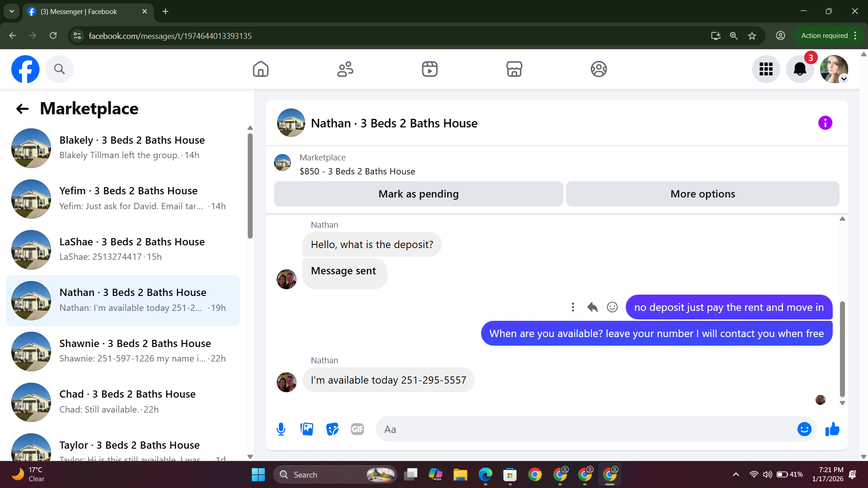Open conversation information purple icon
Image resolution: width=868 pixels, height=488 pixels.
[825, 123]
